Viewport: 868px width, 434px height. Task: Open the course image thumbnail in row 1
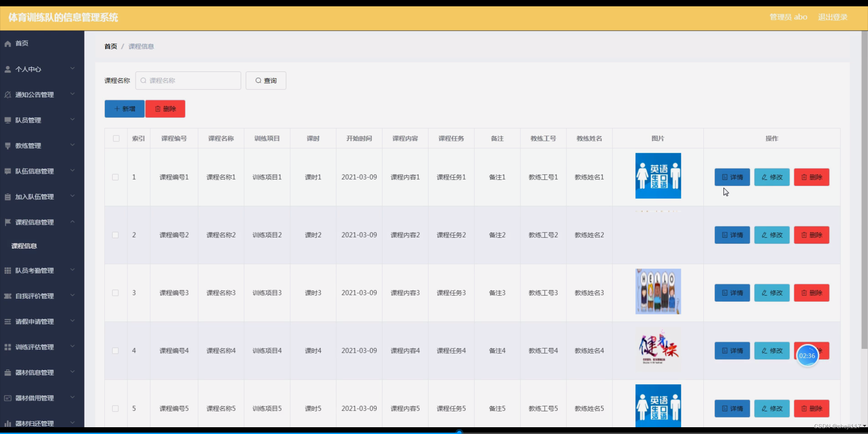click(658, 176)
